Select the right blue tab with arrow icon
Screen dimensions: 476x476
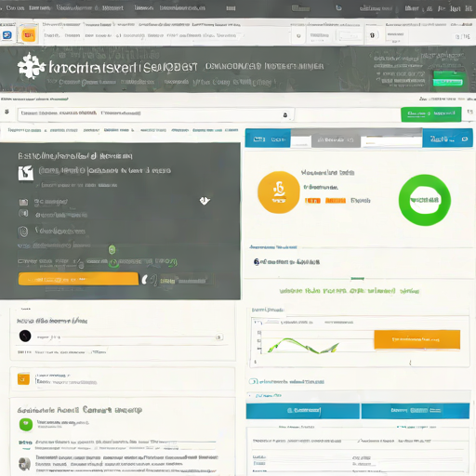coord(447,139)
